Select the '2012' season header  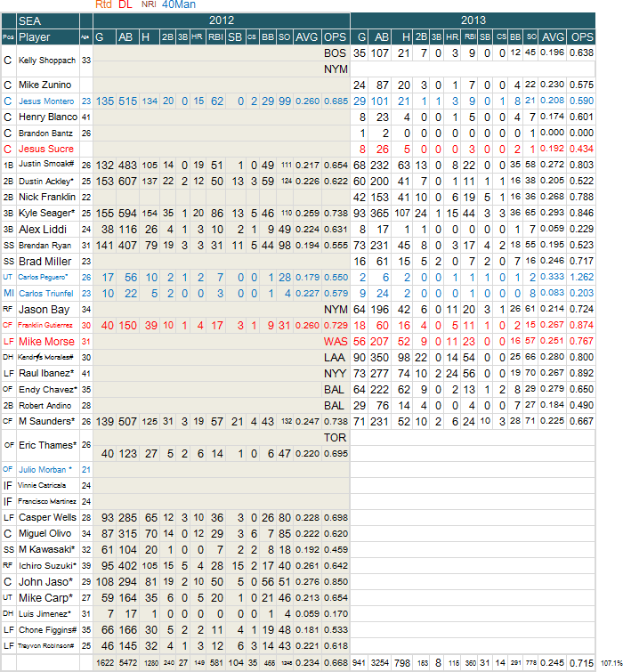coord(222,20)
